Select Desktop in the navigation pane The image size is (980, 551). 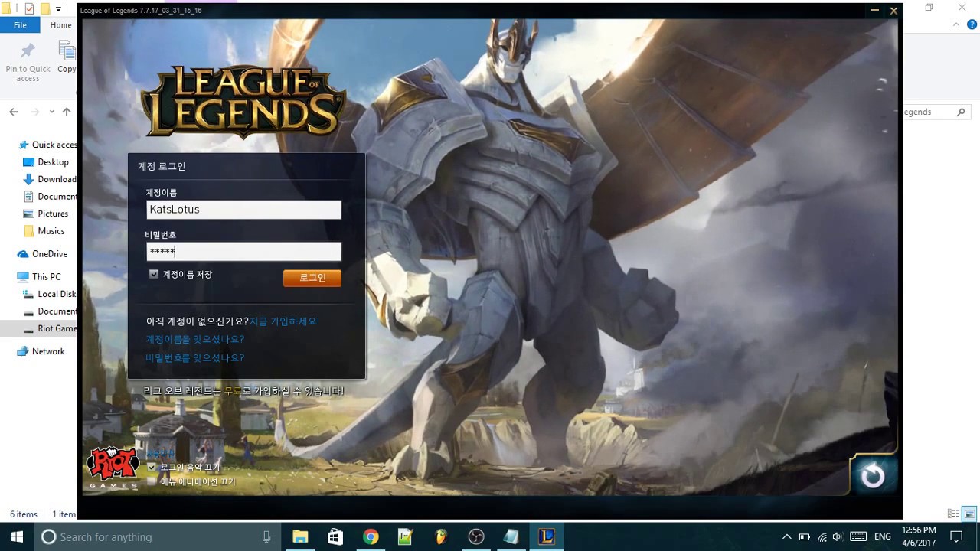coord(46,162)
